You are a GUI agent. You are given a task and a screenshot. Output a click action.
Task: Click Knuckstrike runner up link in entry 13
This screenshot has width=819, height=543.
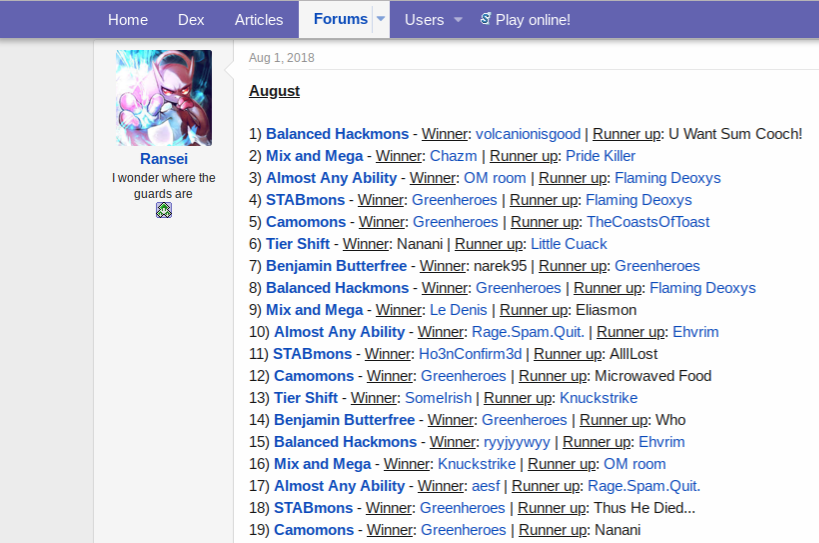(x=599, y=398)
